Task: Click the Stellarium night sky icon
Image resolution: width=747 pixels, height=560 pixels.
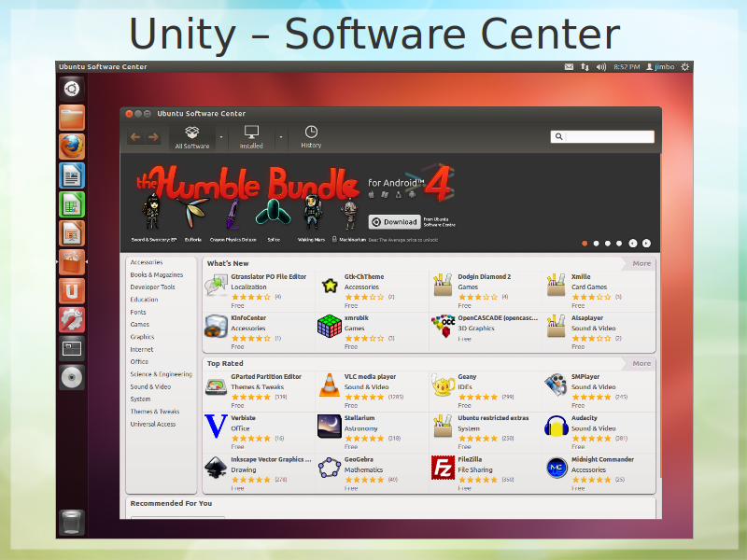Action: click(330, 426)
